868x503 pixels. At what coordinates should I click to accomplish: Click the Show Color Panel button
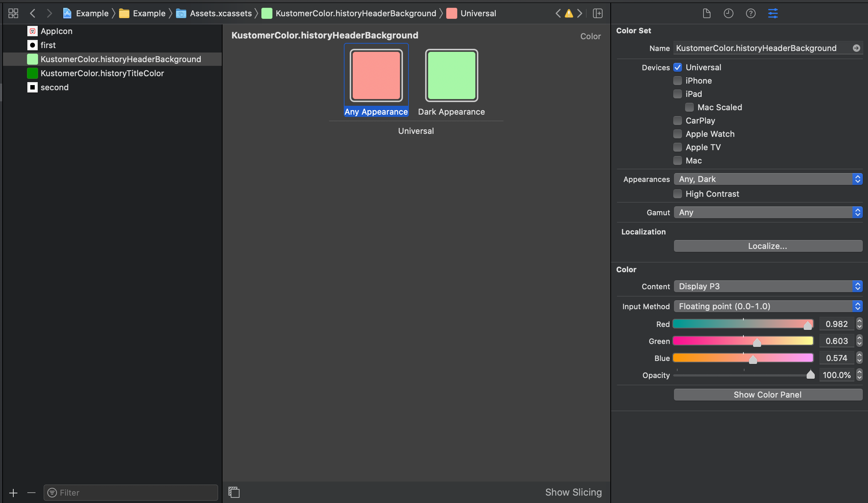coord(767,395)
